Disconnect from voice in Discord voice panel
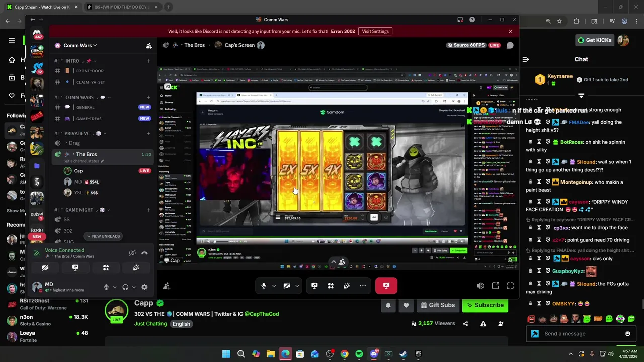Viewport: 644px width, 362px height. pyautogui.click(x=144, y=253)
